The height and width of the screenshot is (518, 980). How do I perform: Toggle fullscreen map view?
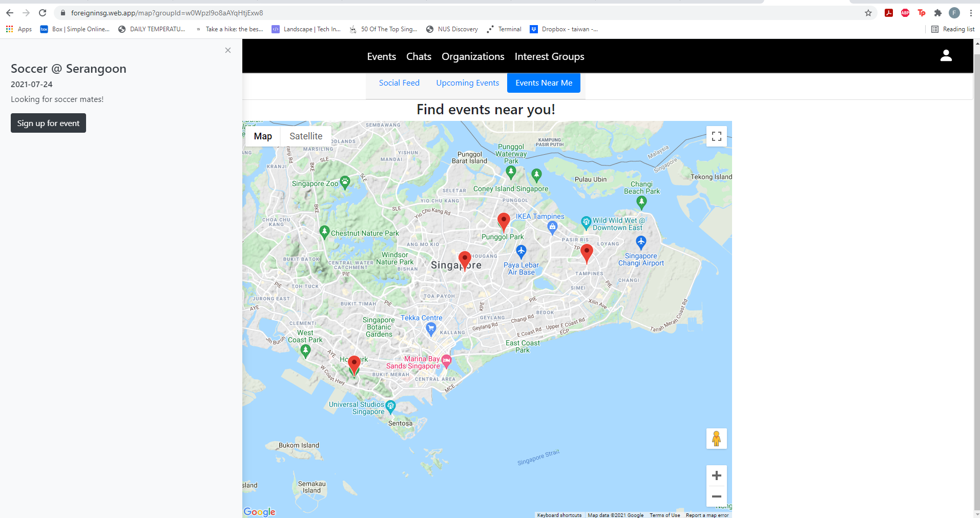coord(717,136)
